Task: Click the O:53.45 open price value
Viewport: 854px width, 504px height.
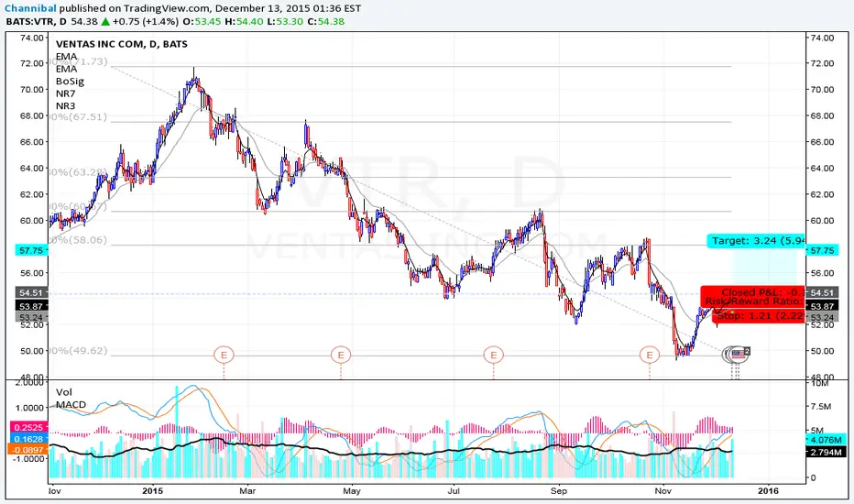Action: pos(202,22)
